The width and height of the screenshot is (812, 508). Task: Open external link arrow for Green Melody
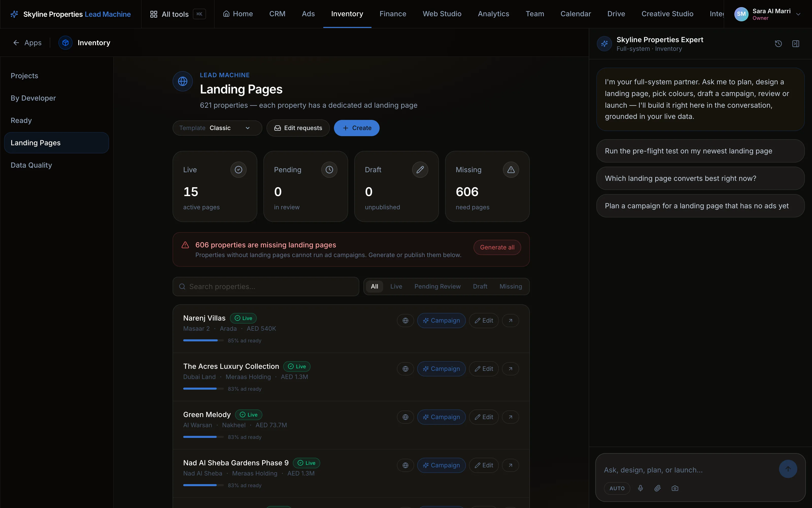tap(510, 417)
